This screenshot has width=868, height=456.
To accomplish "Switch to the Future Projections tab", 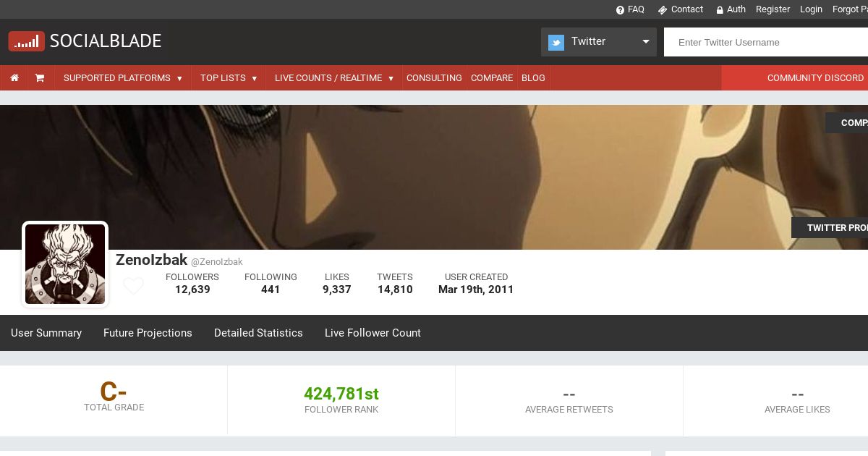I will click(x=148, y=333).
